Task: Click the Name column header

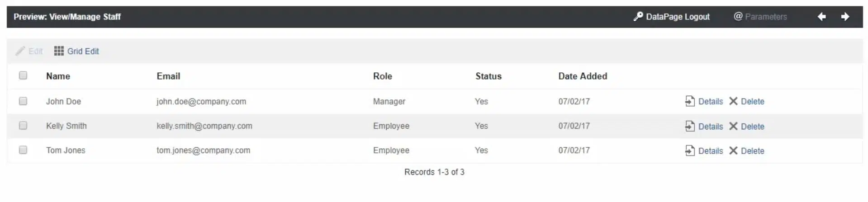Action: 58,76
